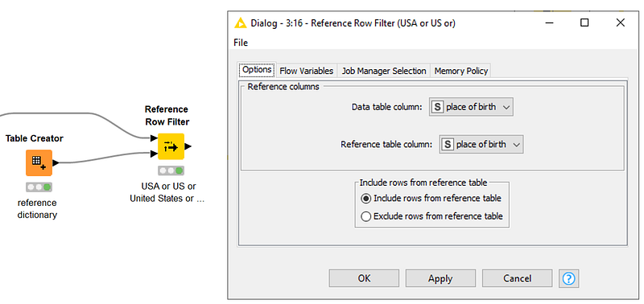Click the Cancel button

[x=517, y=278]
